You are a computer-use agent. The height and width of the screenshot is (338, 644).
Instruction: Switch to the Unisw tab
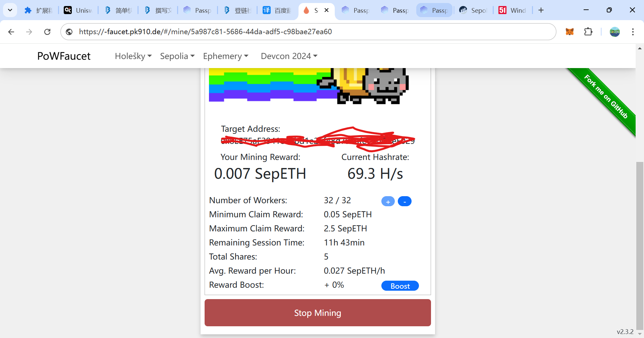click(x=78, y=10)
